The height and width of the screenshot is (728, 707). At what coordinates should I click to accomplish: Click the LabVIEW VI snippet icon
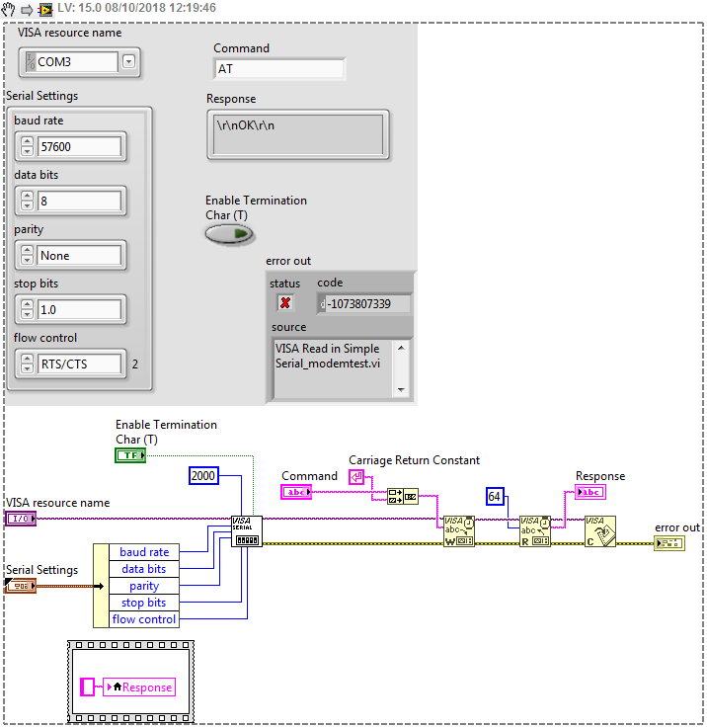coord(45,9)
